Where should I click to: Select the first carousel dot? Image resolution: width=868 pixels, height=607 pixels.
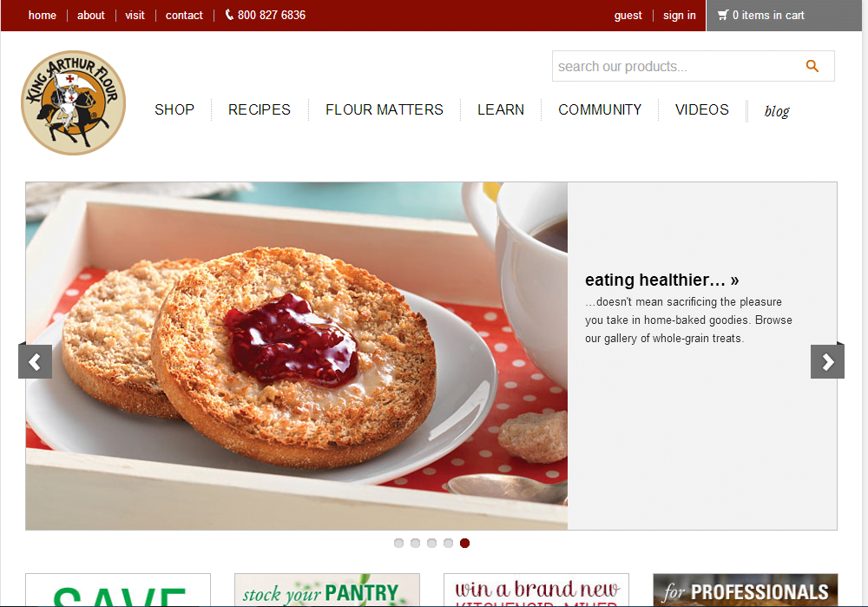point(398,544)
